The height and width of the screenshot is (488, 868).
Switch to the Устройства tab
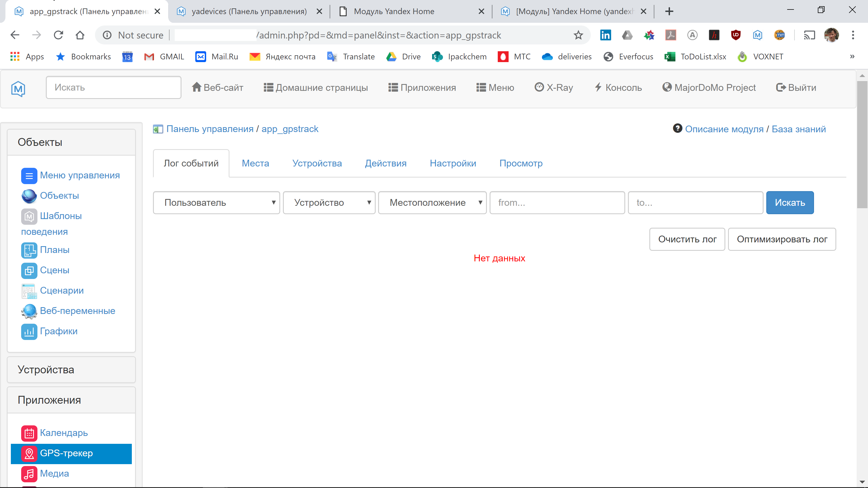click(317, 163)
